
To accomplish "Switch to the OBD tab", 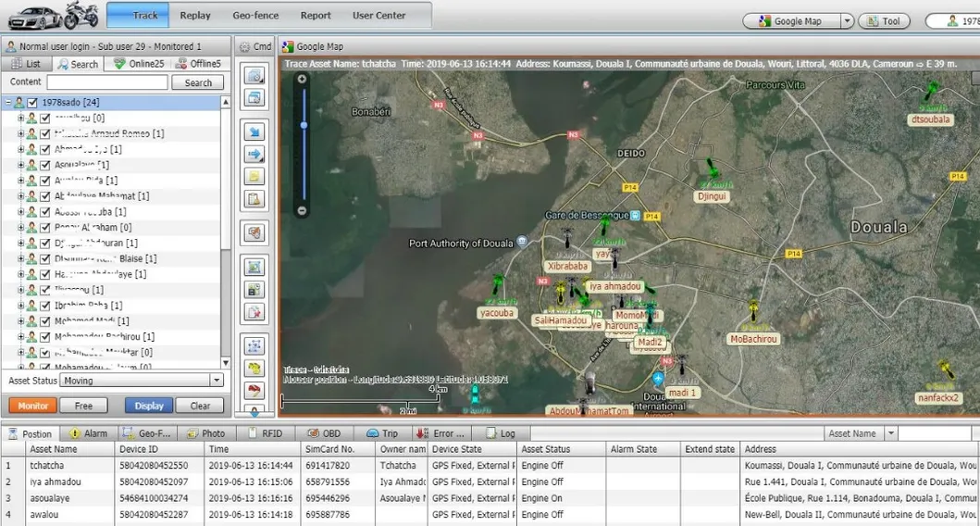I will (325, 433).
